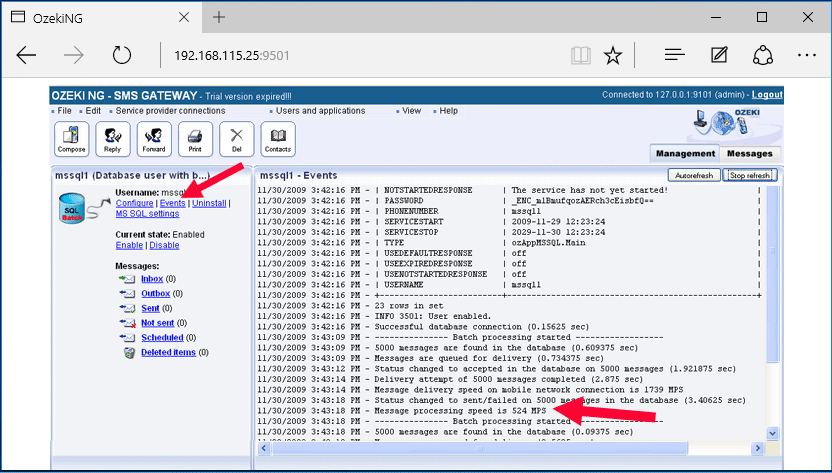Click the Reply toolbar icon
This screenshot has height=473, width=832.
[x=113, y=138]
